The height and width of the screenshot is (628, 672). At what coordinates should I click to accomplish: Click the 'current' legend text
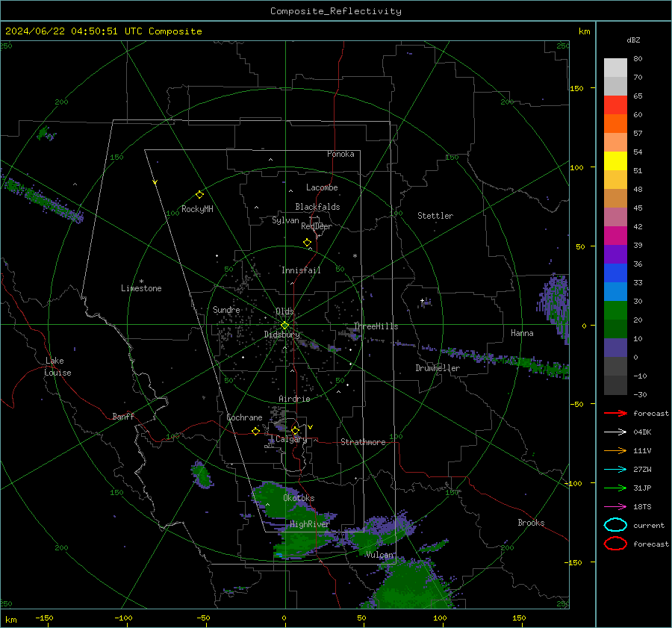pyautogui.click(x=649, y=525)
